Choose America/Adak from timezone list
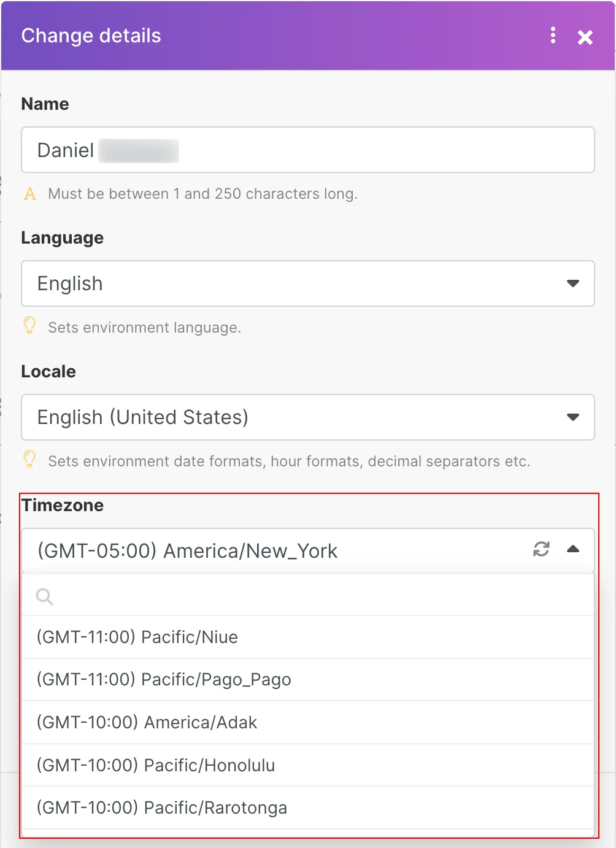The width and height of the screenshot is (616, 848). coord(308,722)
